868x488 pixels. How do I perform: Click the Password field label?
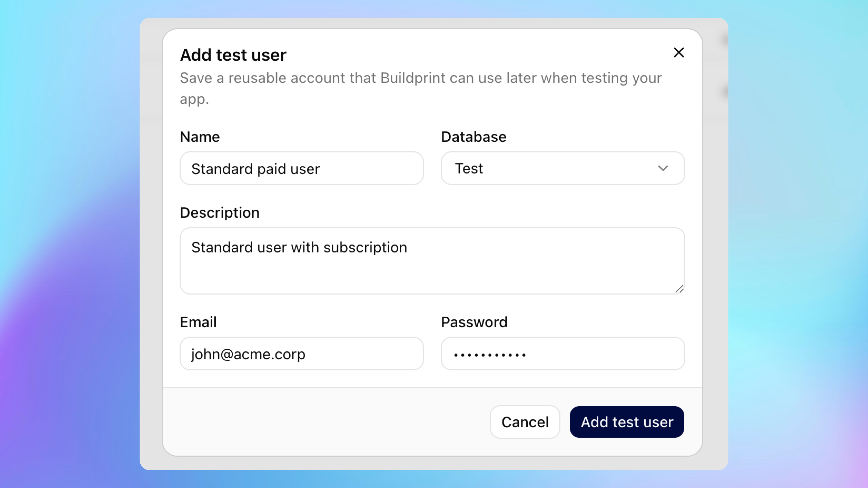point(474,322)
